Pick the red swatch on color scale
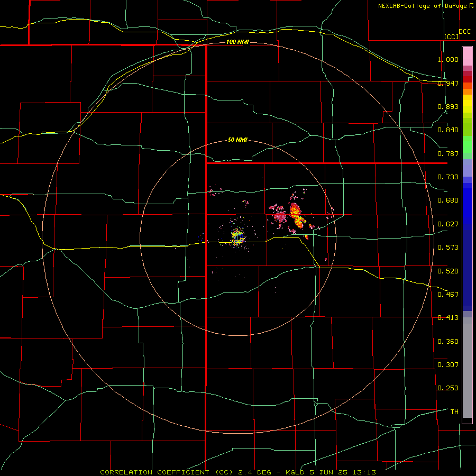The height and width of the screenshot is (476, 476). click(x=467, y=79)
